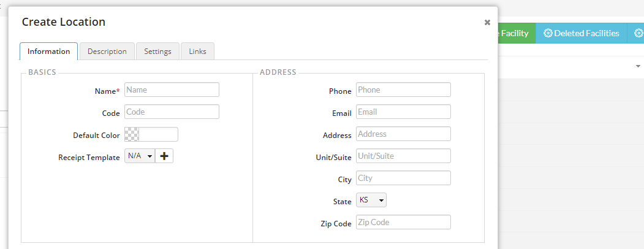Expand the Receipt Template dropdown
Image resolution: width=644 pixels, height=249 pixels.
[x=140, y=156]
